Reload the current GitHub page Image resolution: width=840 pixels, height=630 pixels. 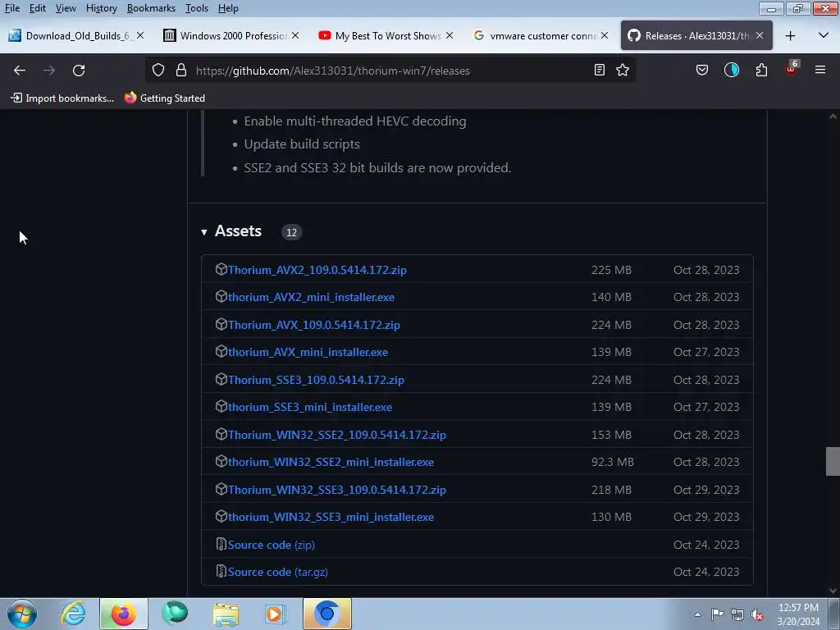pyautogui.click(x=79, y=71)
